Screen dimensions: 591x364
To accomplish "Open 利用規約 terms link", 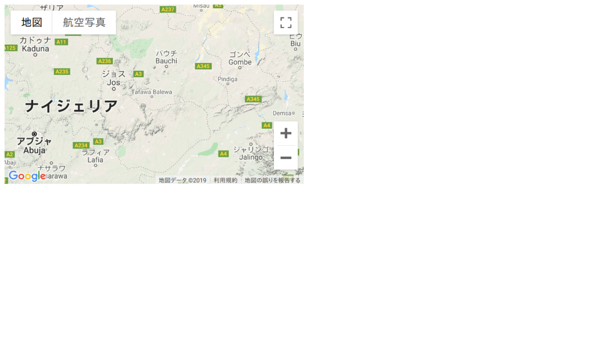I will [x=225, y=181].
